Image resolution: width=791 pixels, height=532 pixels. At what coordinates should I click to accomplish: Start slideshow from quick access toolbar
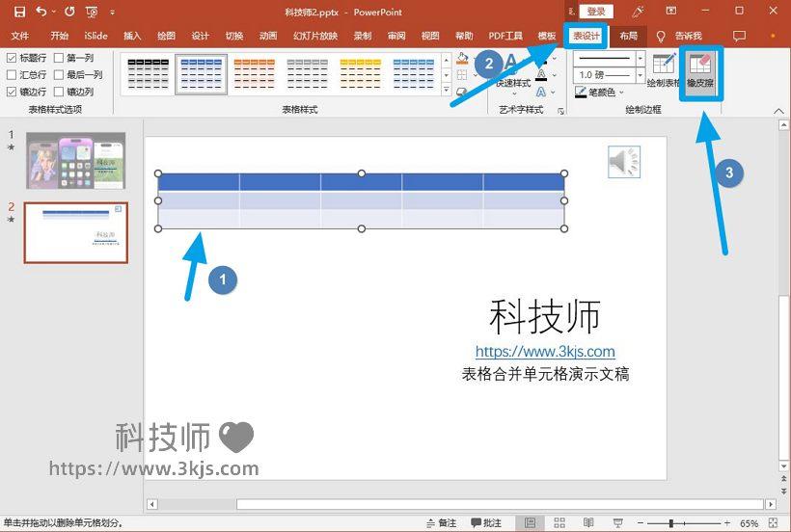pos(92,12)
